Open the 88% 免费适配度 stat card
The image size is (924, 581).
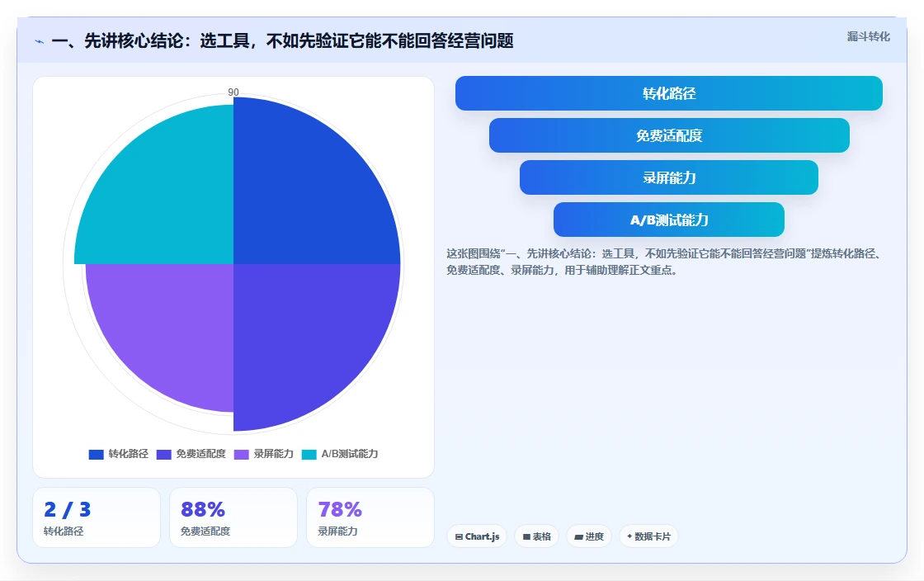(x=233, y=517)
